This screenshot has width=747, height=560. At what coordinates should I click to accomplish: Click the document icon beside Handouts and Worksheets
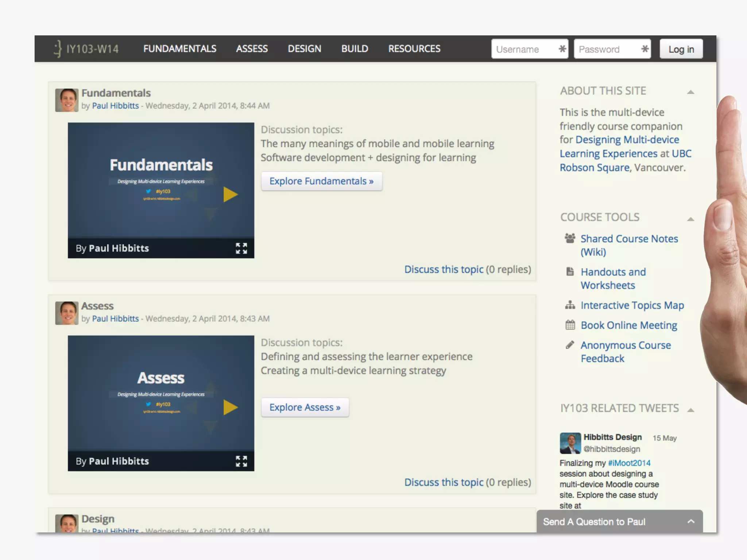pos(570,272)
